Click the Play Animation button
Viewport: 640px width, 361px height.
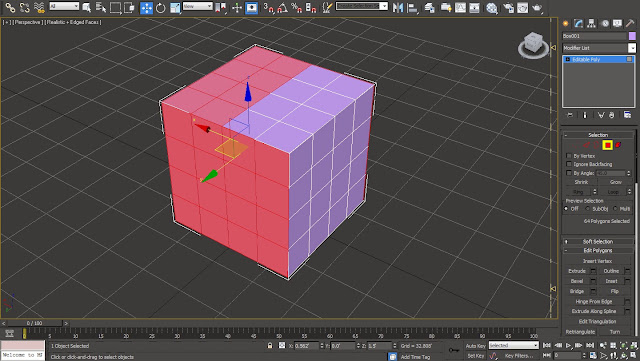pos(568,345)
